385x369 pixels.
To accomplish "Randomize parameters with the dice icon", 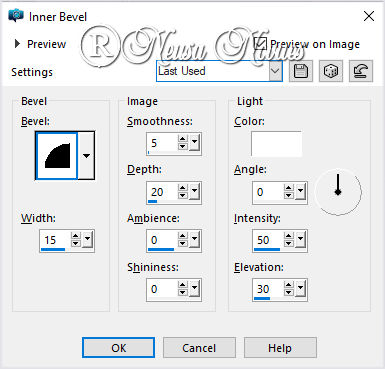I will coord(330,71).
